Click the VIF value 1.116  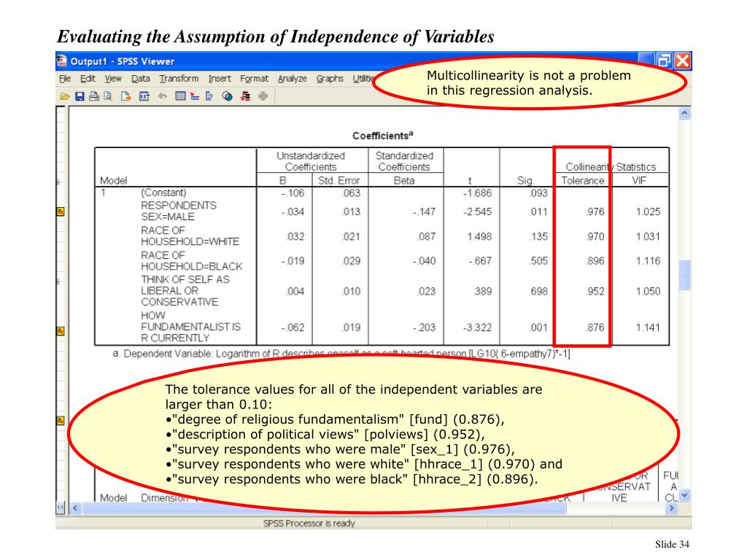point(648,261)
